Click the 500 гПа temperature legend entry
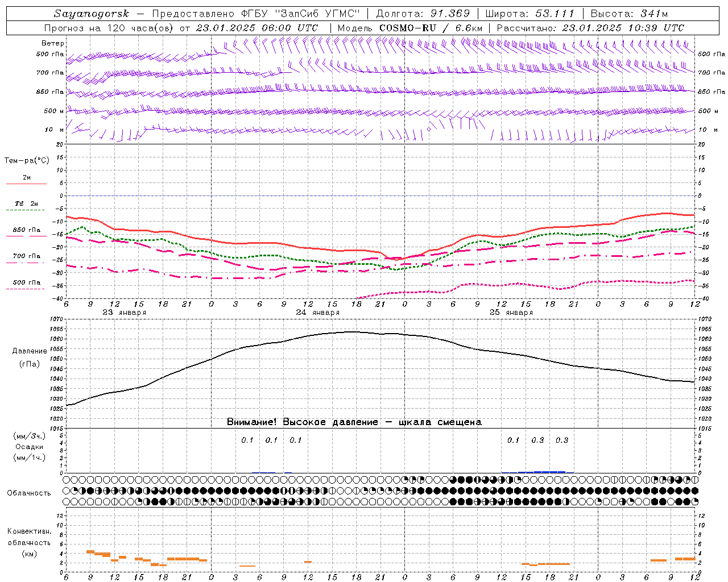 [x=27, y=282]
